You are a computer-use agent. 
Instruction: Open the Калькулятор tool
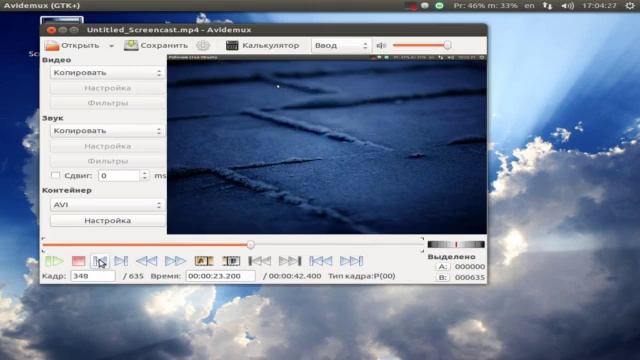262,45
